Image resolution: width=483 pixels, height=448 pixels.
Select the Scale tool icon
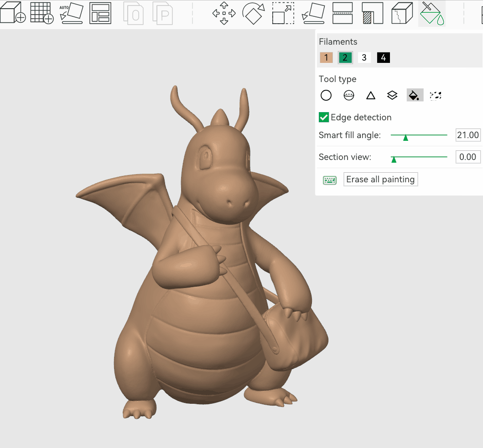coord(283,13)
